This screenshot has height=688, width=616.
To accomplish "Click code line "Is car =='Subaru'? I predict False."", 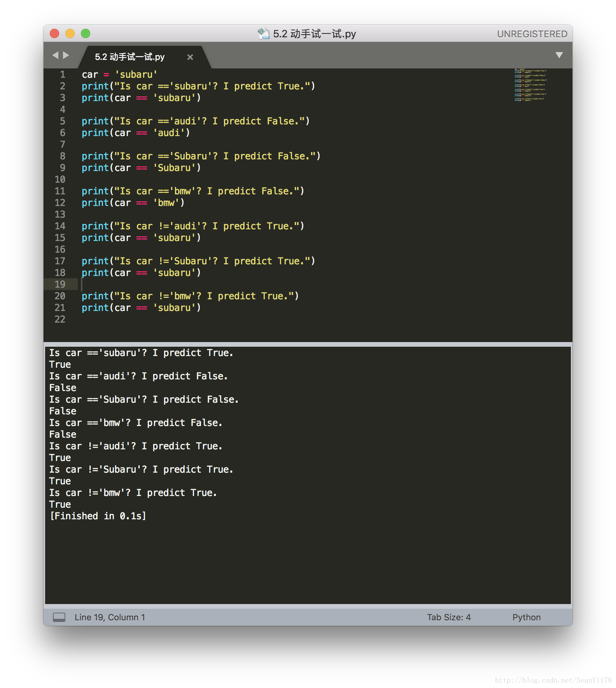I will (201, 156).
